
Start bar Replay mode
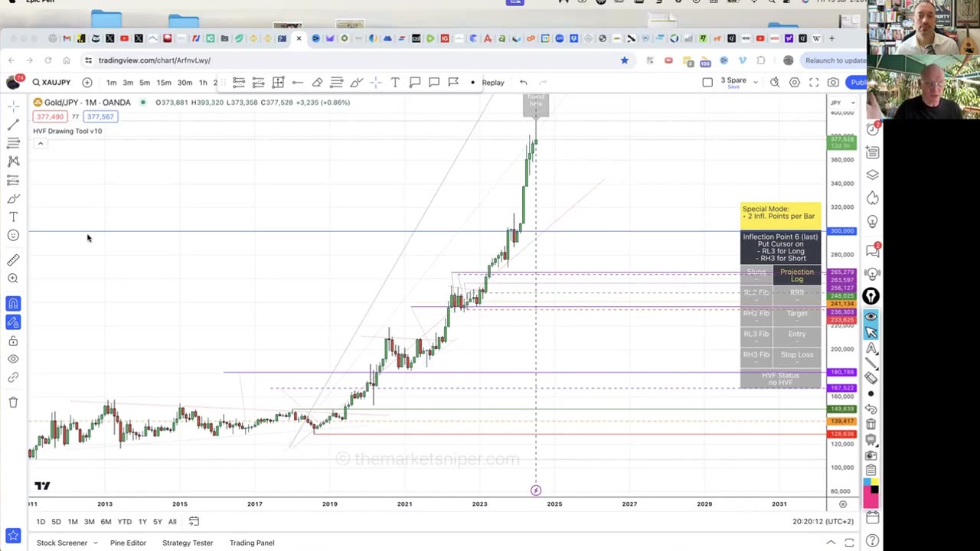[492, 83]
